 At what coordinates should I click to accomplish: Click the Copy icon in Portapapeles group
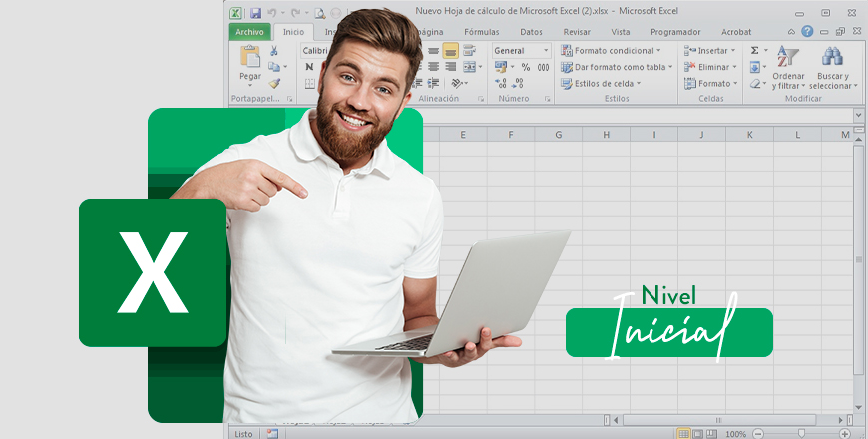[x=274, y=67]
